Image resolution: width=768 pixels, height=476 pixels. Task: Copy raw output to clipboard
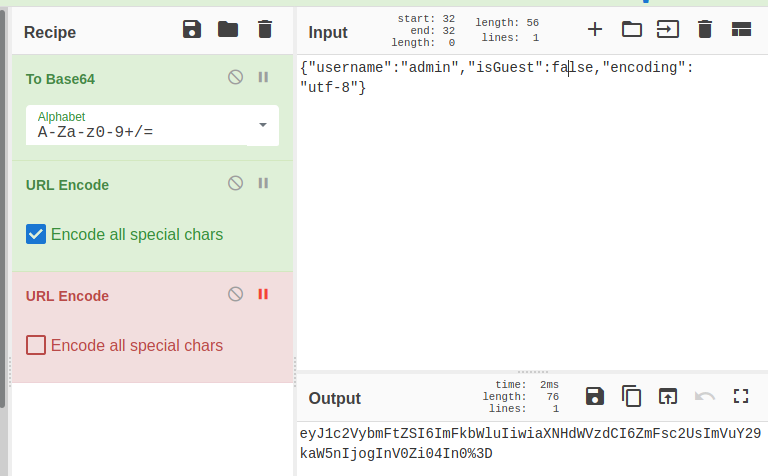point(631,396)
